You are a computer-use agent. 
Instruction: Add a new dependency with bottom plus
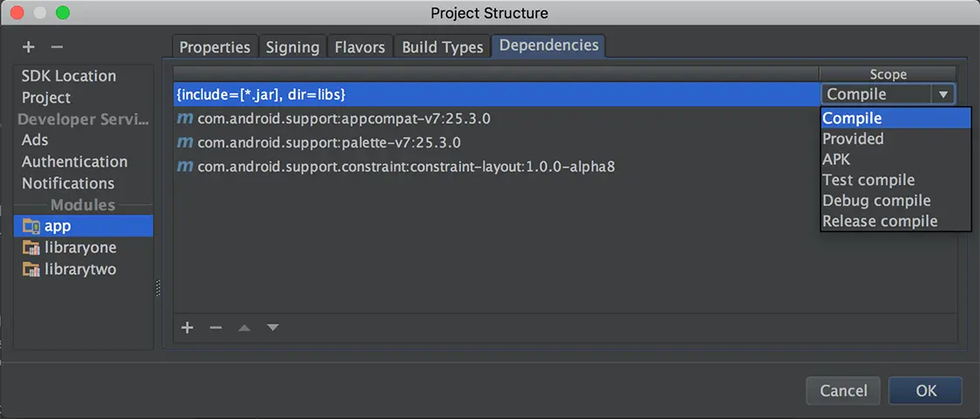point(187,327)
